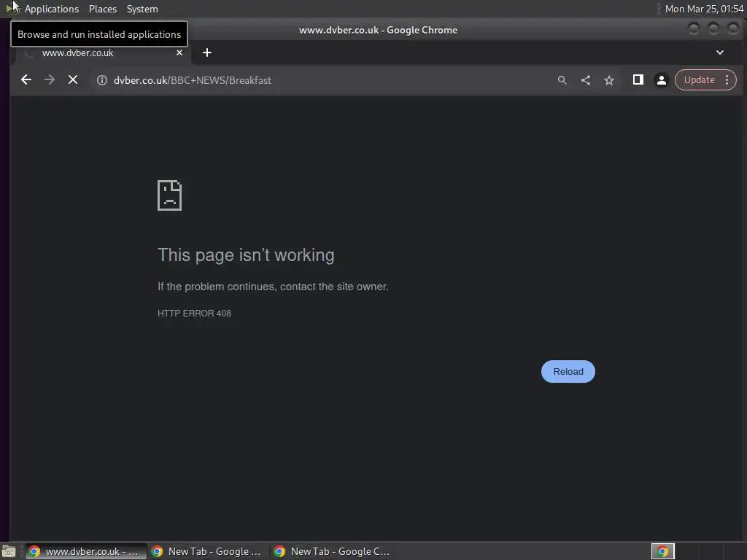Switch to the first New Tab taskbar window
This screenshot has height=560, width=747.
coord(207,551)
